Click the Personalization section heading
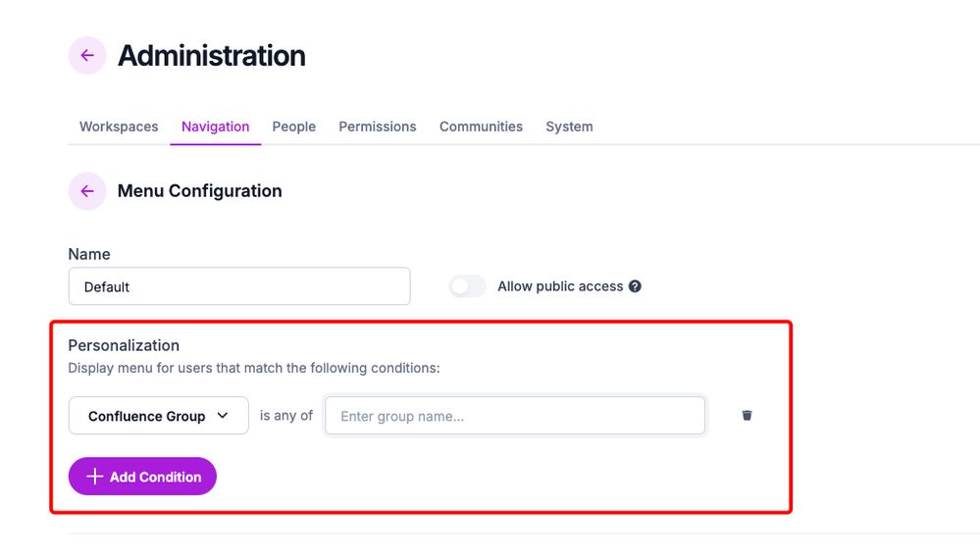This screenshot has width=980, height=559. tap(124, 345)
